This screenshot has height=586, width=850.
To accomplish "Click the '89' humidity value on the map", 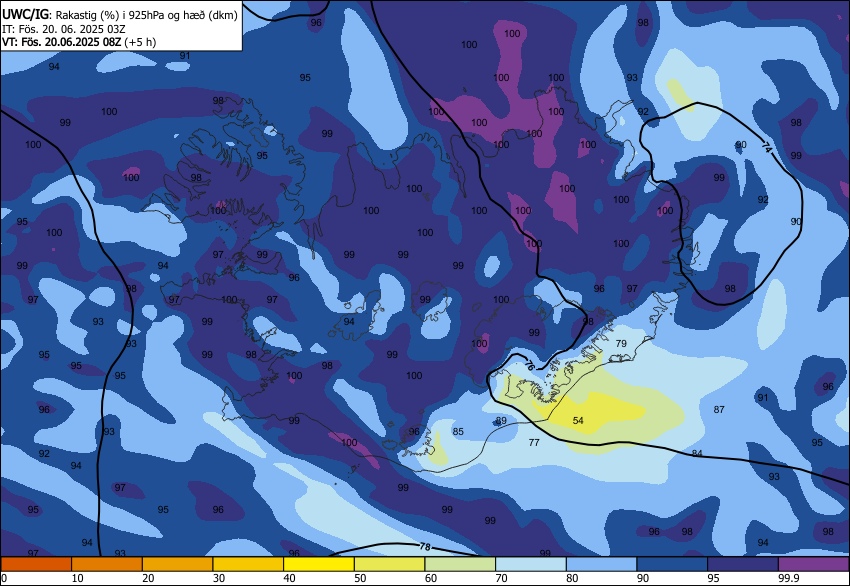I will point(501,421).
